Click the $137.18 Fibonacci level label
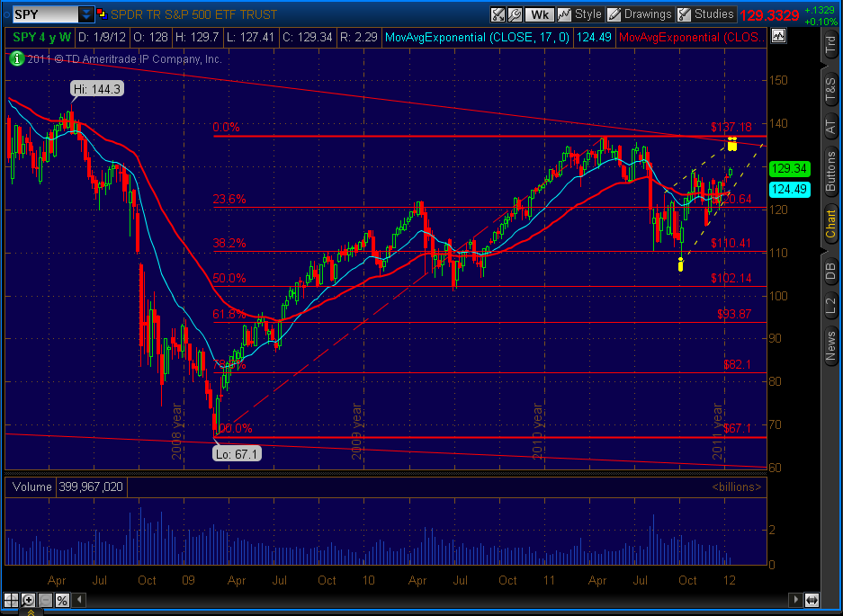 731,128
